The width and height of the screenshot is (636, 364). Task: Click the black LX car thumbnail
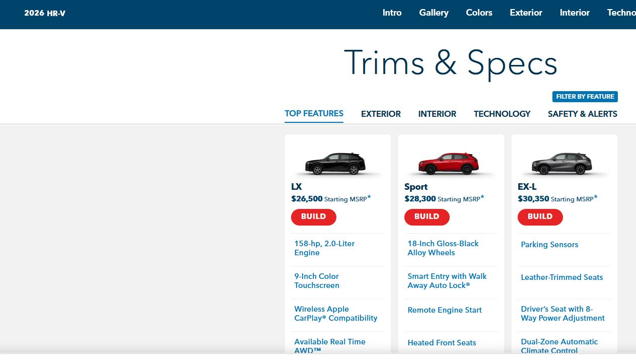[x=335, y=164]
